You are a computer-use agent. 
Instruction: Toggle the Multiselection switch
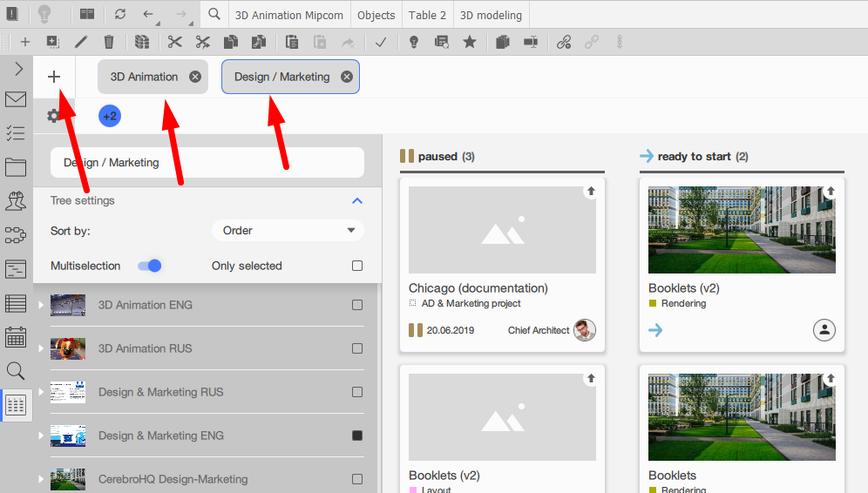point(150,267)
